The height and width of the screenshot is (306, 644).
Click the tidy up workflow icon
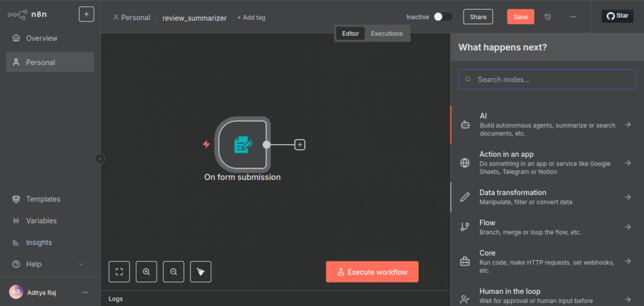(201, 271)
